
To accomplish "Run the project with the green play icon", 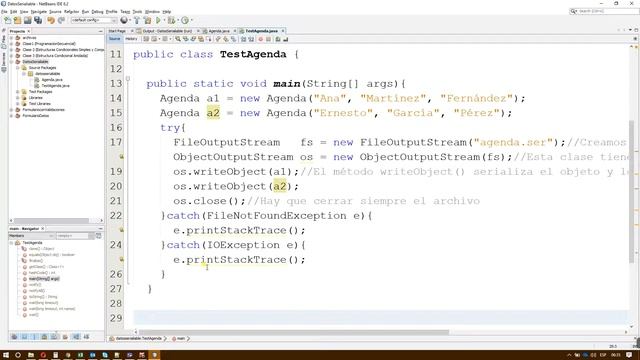I will pyautogui.click(x=158, y=20).
